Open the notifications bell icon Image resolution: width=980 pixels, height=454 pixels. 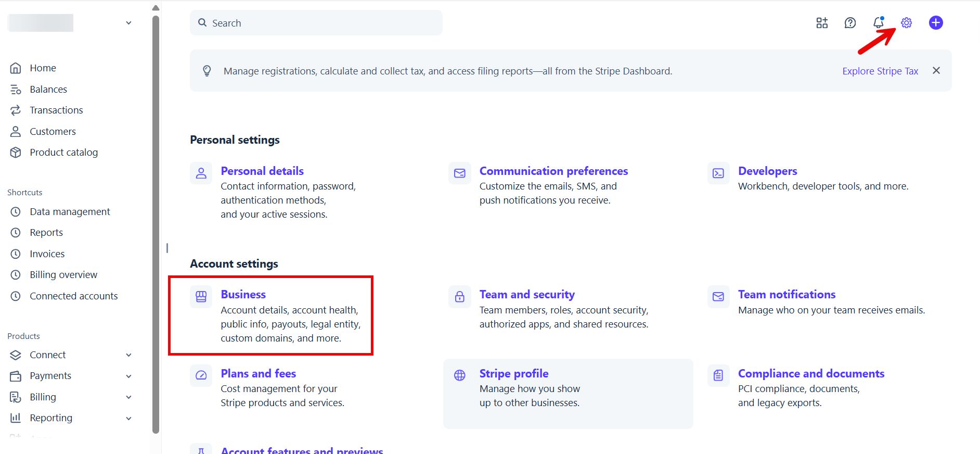(x=879, y=22)
